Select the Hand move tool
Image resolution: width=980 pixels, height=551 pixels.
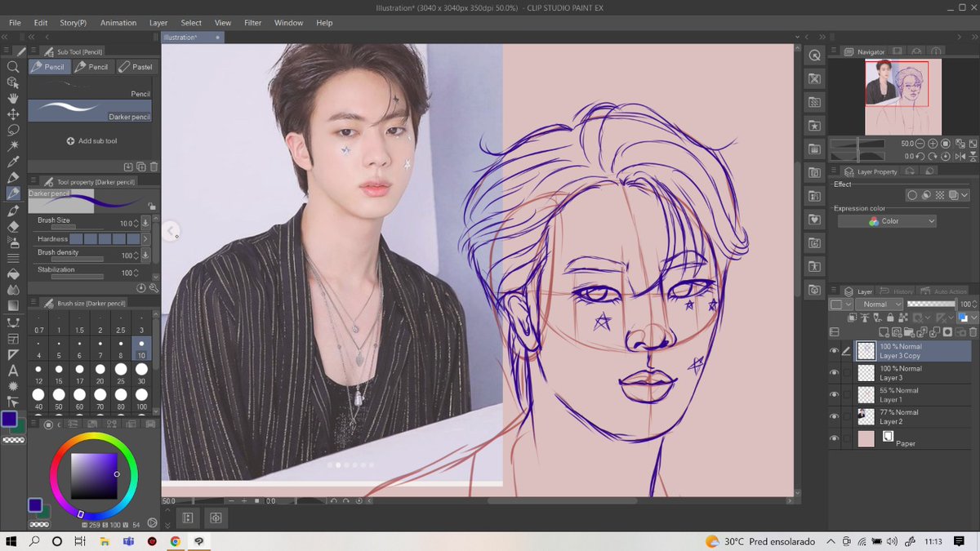[x=13, y=98]
